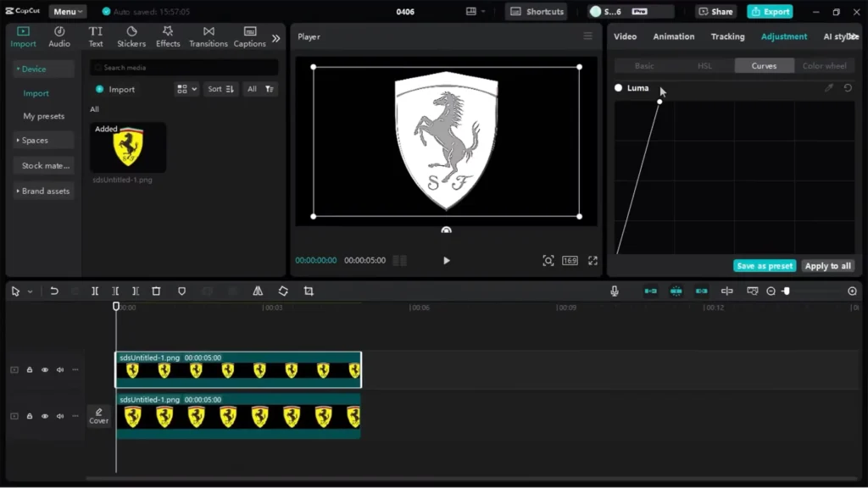
Task: Select the Import media tab icon
Action: [23, 36]
